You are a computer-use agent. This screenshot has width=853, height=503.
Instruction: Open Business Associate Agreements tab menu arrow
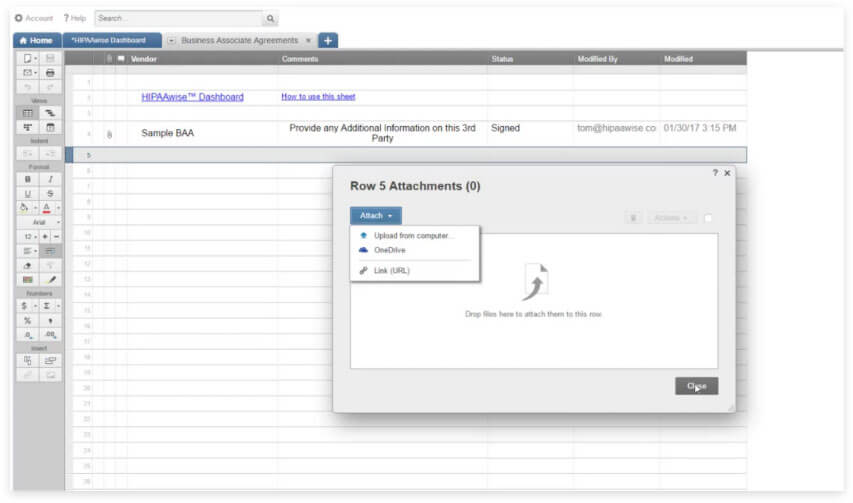click(171, 41)
